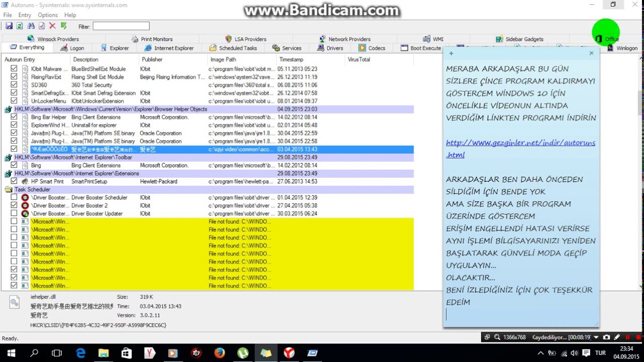Uncheck the ExplorerWnd Helper entry checkbox

pyautogui.click(x=14, y=125)
